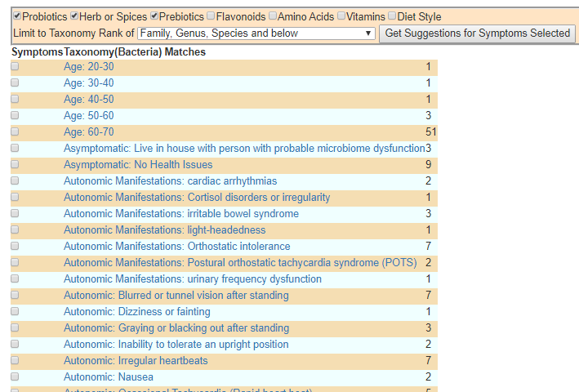Open Postural orthostatic tachycardia syndrome (POTS) link

[x=240, y=263]
